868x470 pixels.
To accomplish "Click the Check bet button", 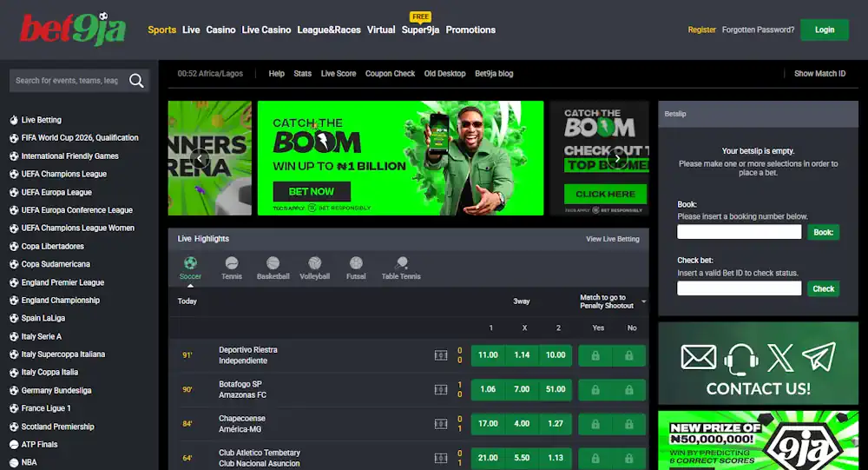I will click(823, 288).
